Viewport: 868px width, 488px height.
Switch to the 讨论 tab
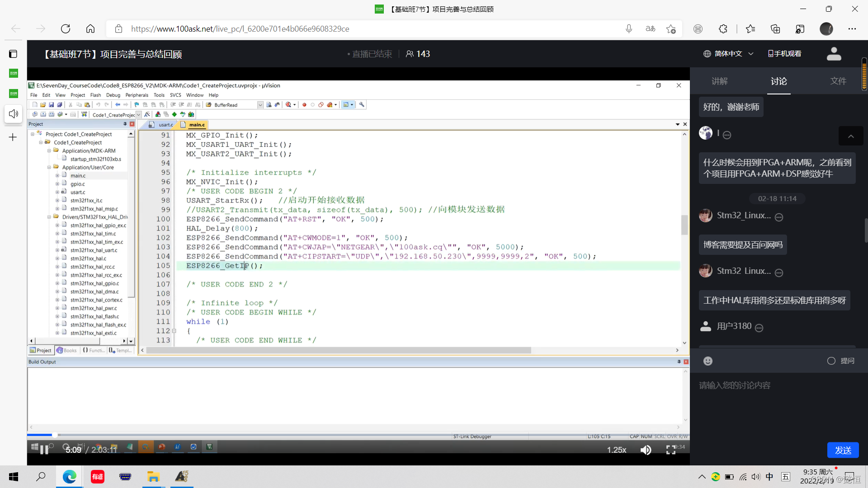779,81
